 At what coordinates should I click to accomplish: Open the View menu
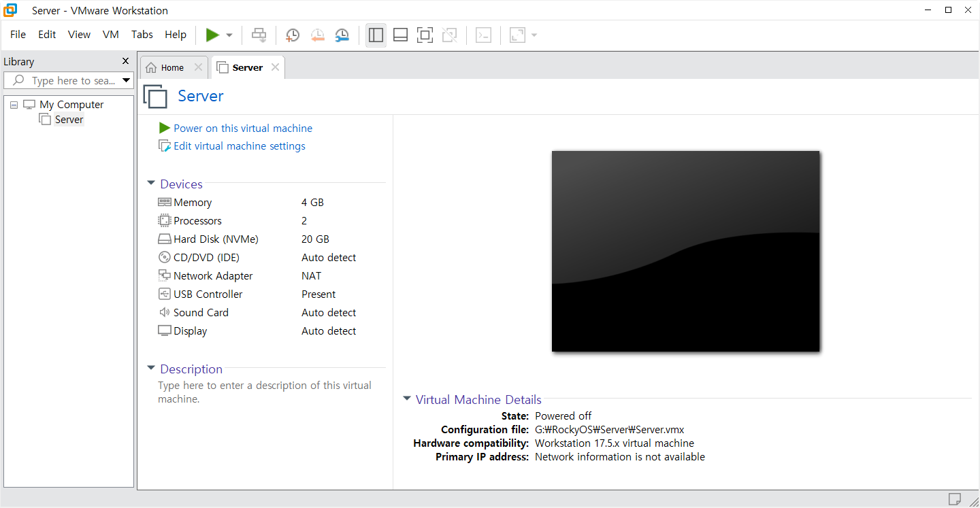(x=79, y=35)
